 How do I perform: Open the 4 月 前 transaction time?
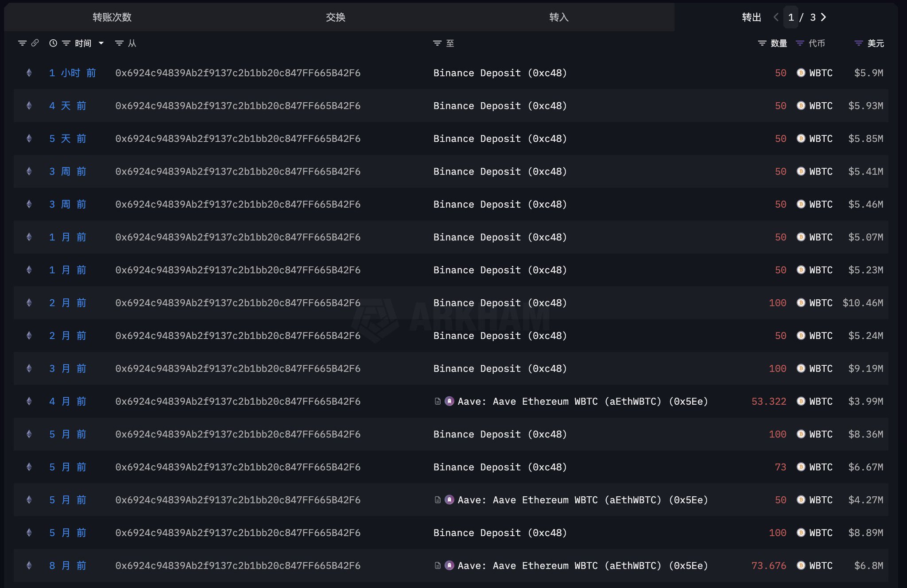tap(67, 402)
